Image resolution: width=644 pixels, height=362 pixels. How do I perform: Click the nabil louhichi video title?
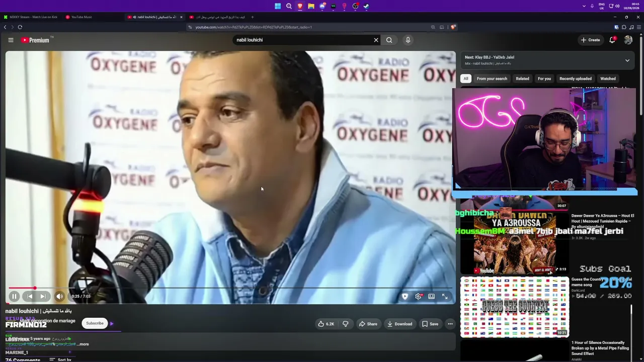click(39, 311)
